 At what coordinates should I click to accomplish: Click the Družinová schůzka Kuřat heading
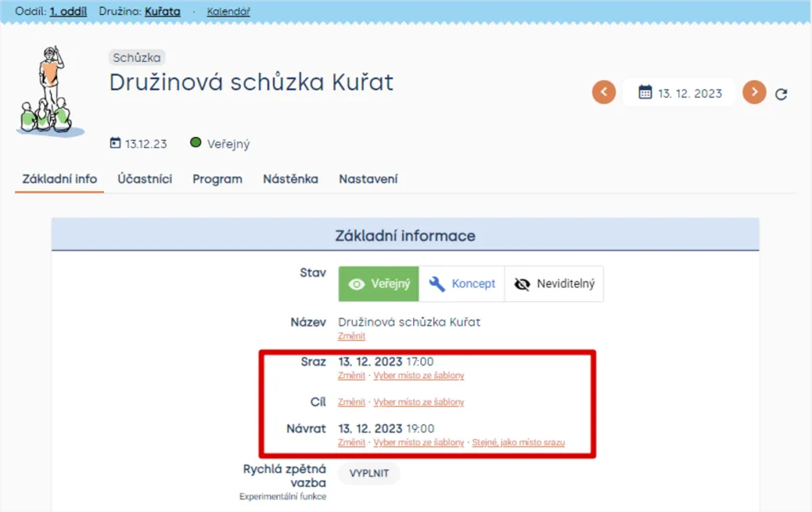[x=251, y=82]
